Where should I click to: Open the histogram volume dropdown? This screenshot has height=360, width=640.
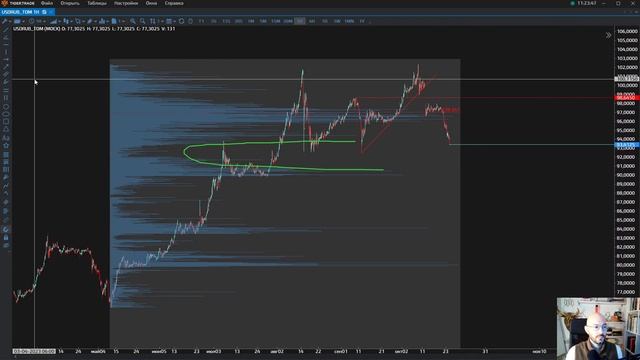(103, 21)
